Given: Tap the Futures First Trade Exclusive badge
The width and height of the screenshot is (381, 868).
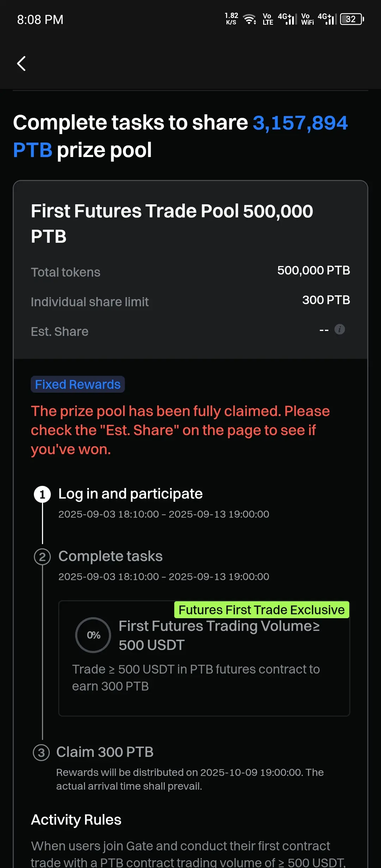Looking at the screenshot, I should (261, 610).
